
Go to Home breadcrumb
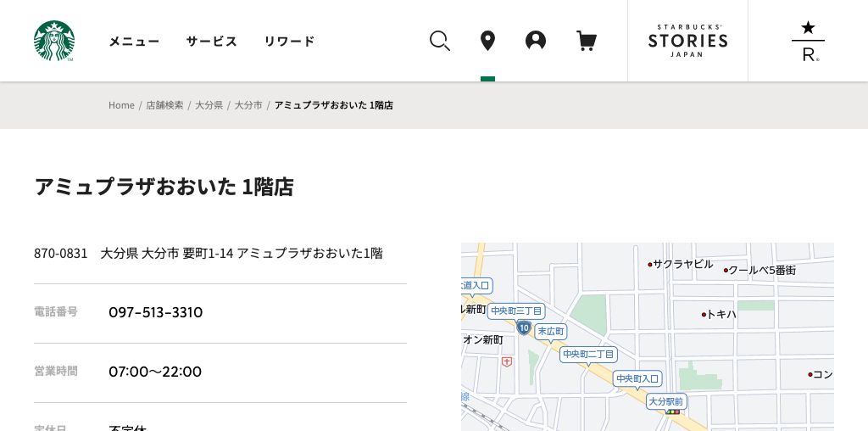pyautogui.click(x=121, y=105)
